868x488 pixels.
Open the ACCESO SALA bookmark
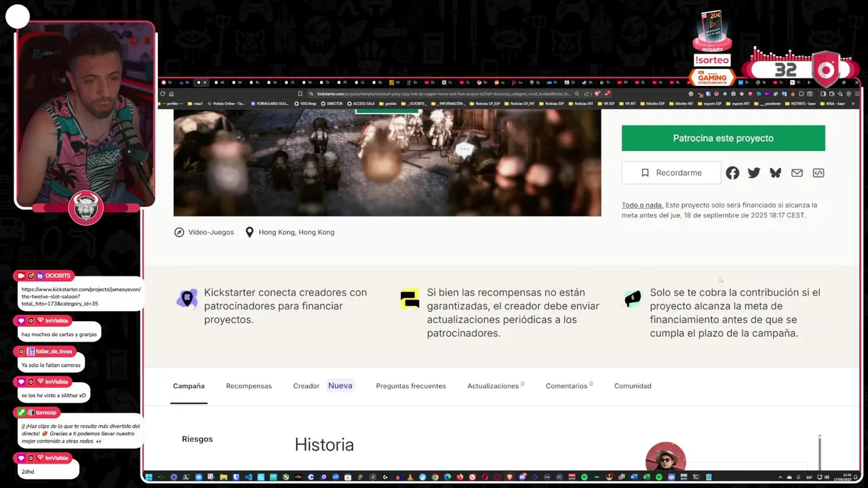pos(361,104)
